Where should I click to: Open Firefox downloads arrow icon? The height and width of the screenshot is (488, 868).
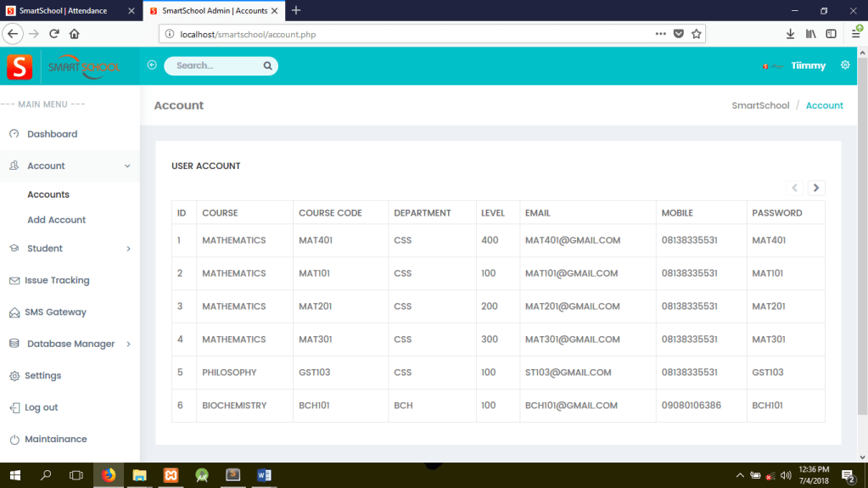pyautogui.click(x=790, y=34)
